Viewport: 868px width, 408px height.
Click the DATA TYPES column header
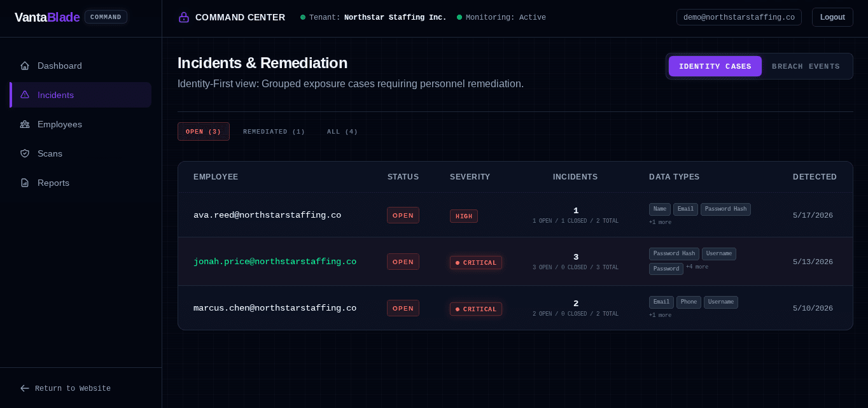coord(675,177)
